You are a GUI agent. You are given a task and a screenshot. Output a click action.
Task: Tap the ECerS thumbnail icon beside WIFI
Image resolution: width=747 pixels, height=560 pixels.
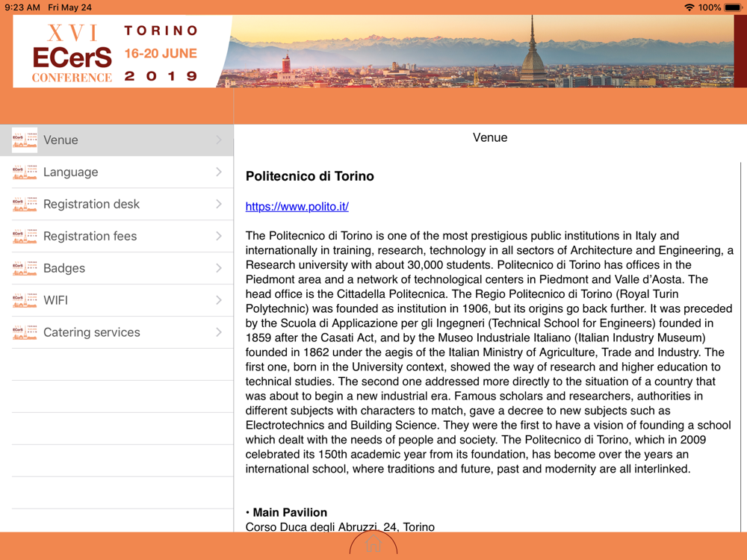pos(25,300)
